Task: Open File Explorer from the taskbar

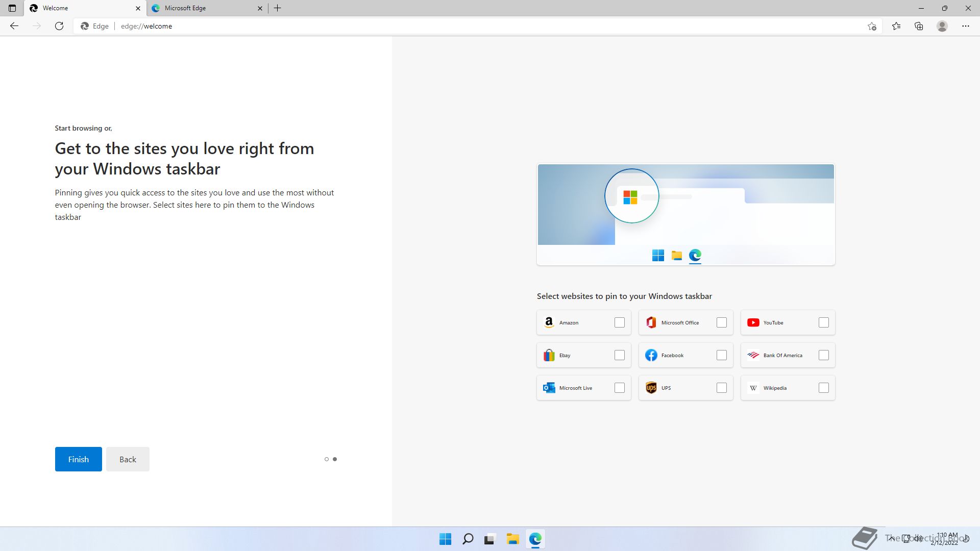Action: (512, 539)
